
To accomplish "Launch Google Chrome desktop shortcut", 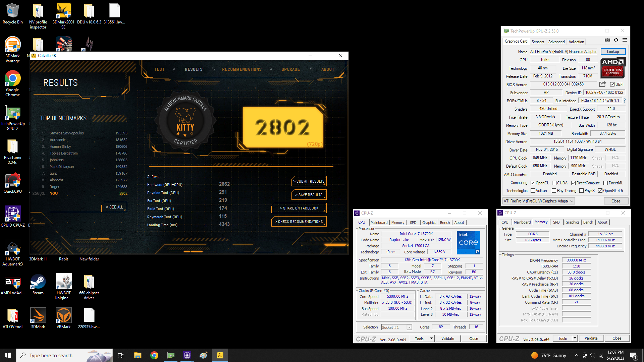I will coord(12,83).
